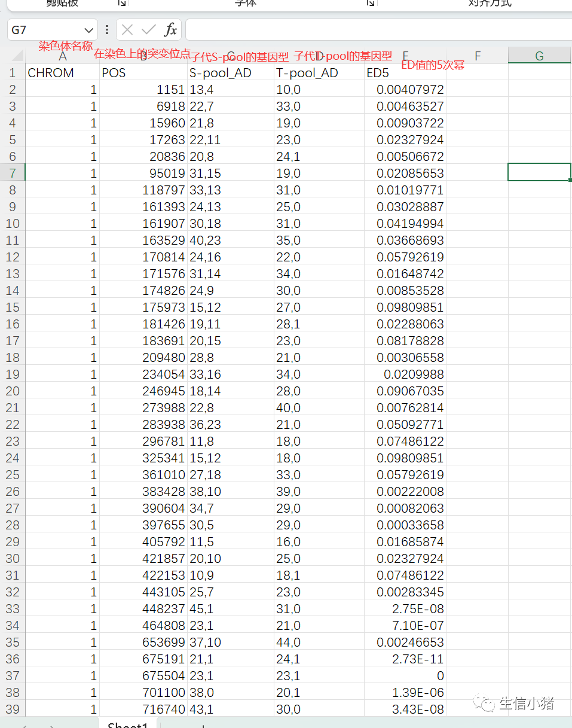Screen dimensions: 572x728
Task: Click POS cell 443105
Action: click(143, 592)
